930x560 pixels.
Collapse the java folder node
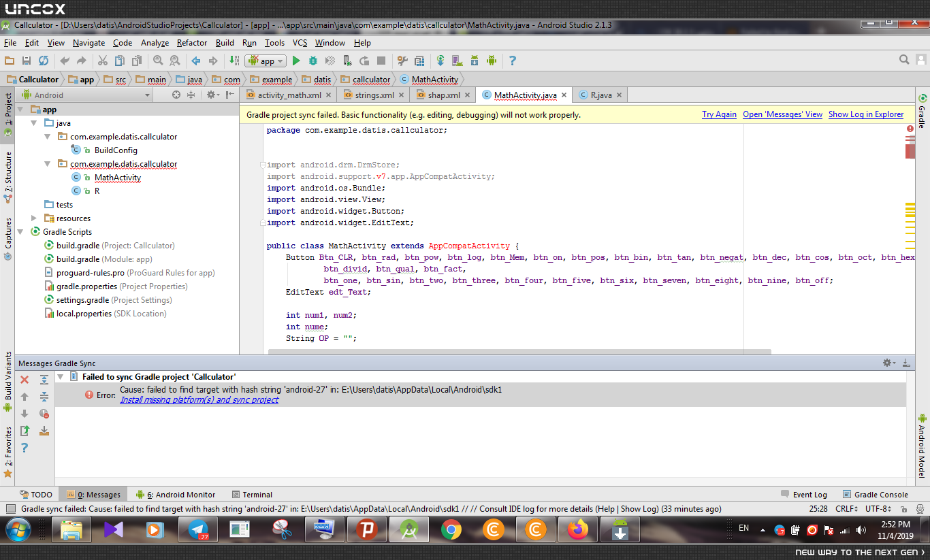click(x=34, y=123)
